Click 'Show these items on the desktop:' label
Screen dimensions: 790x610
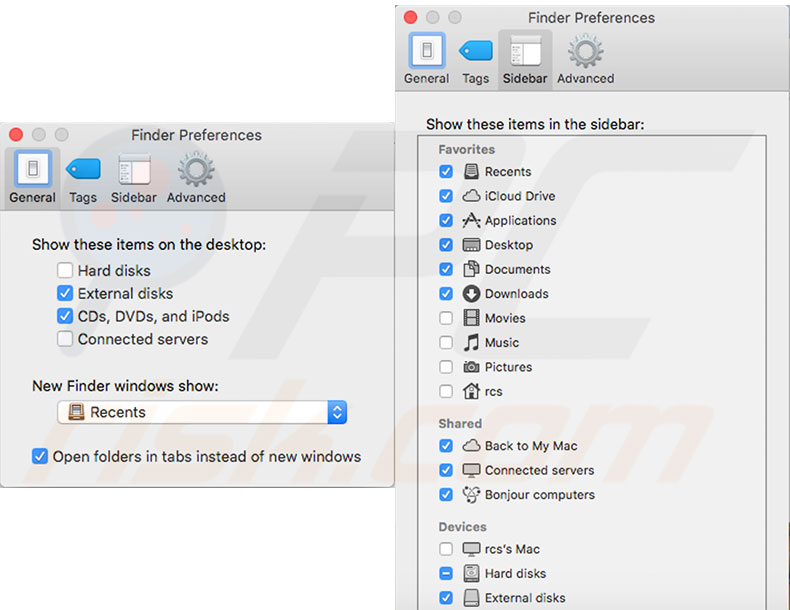(x=149, y=245)
